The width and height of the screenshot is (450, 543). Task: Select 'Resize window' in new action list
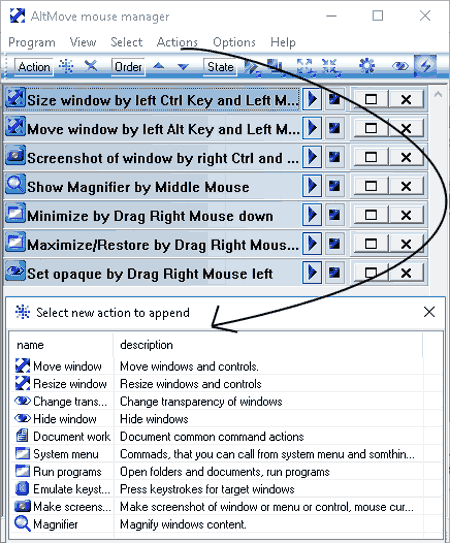[x=70, y=384]
